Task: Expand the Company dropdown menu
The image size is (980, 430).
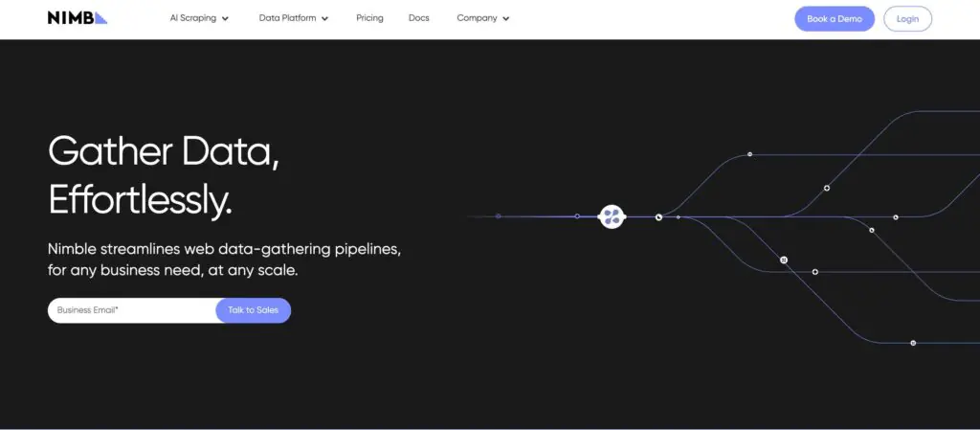Action: click(483, 18)
